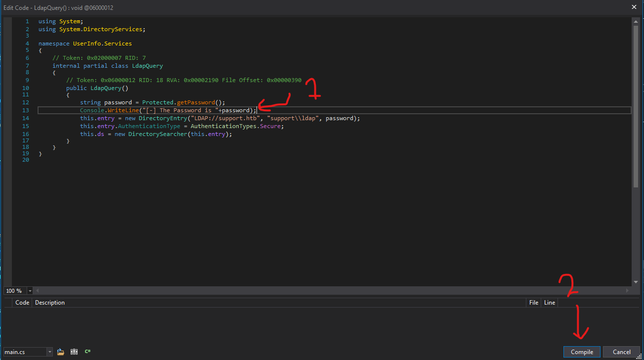Click the File column header

pyautogui.click(x=533, y=302)
